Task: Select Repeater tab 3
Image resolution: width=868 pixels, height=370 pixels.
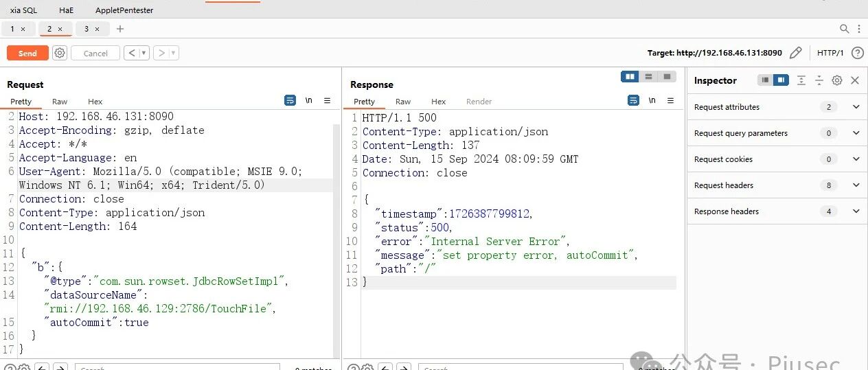Action: (x=87, y=29)
